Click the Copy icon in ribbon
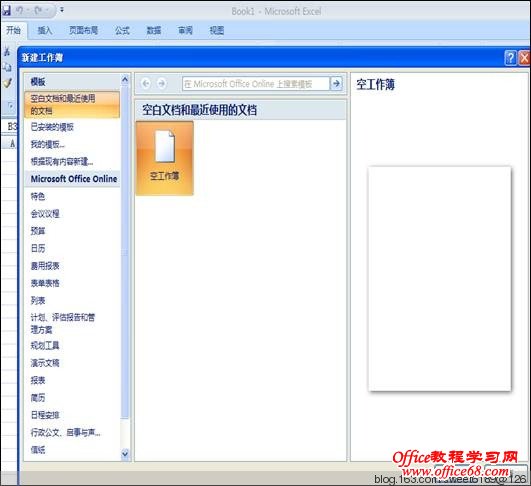The image size is (531, 486). (x=7, y=67)
